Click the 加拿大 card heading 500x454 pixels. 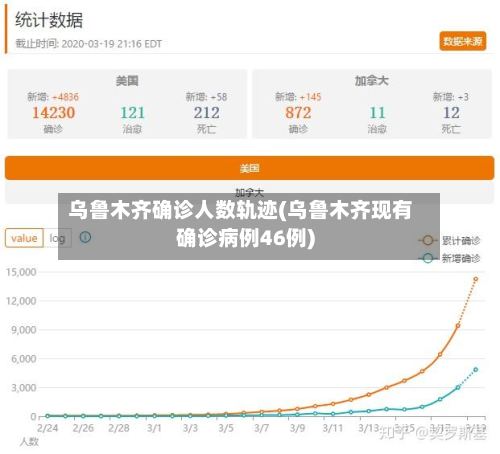pyautogui.click(x=371, y=81)
